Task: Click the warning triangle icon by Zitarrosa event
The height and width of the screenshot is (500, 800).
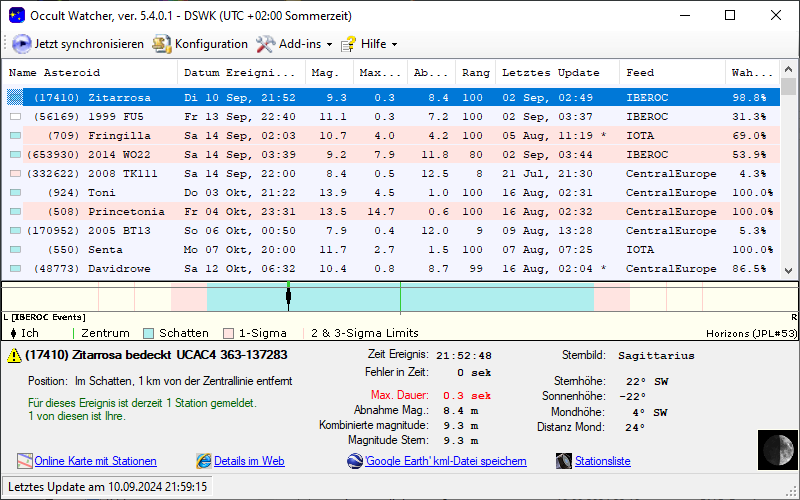Action: coord(13,355)
